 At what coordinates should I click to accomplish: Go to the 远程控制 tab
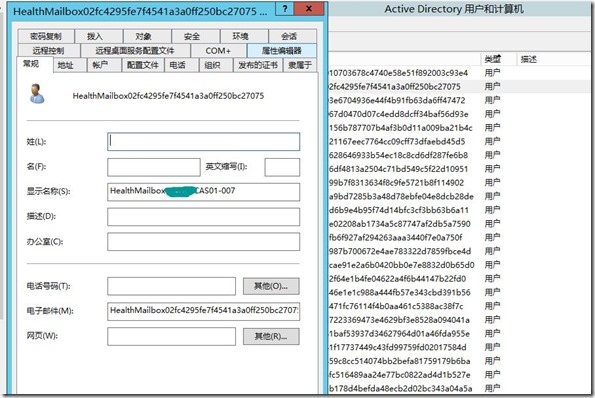point(49,50)
